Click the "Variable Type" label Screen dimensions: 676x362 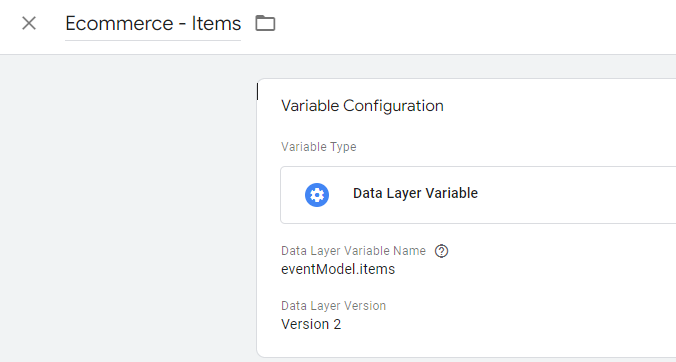pyautogui.click(x=319, y=147)
